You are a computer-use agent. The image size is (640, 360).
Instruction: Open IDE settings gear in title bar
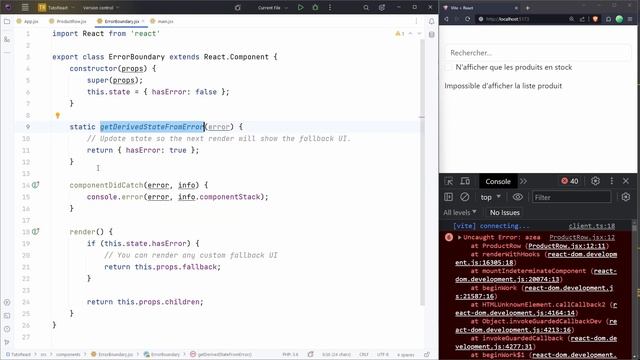pos(382,7)
